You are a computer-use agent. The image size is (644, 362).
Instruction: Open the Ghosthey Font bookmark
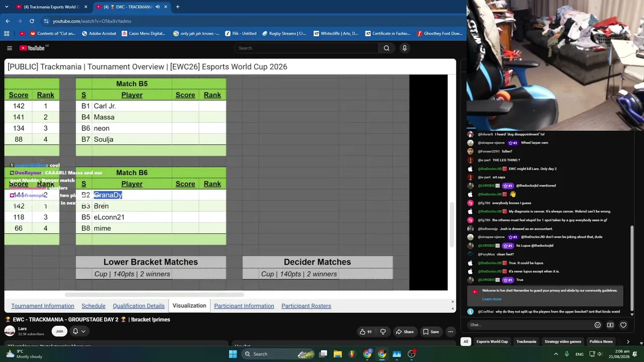(439, 34)
